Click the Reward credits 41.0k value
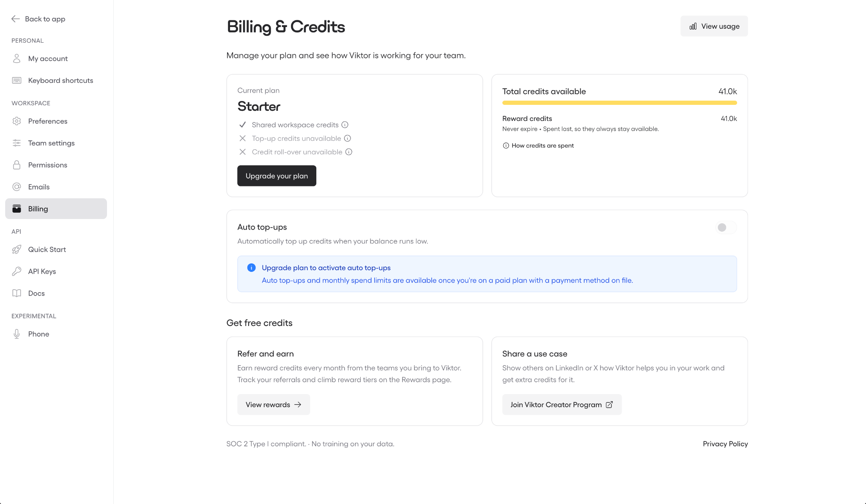 pos(729,118)
